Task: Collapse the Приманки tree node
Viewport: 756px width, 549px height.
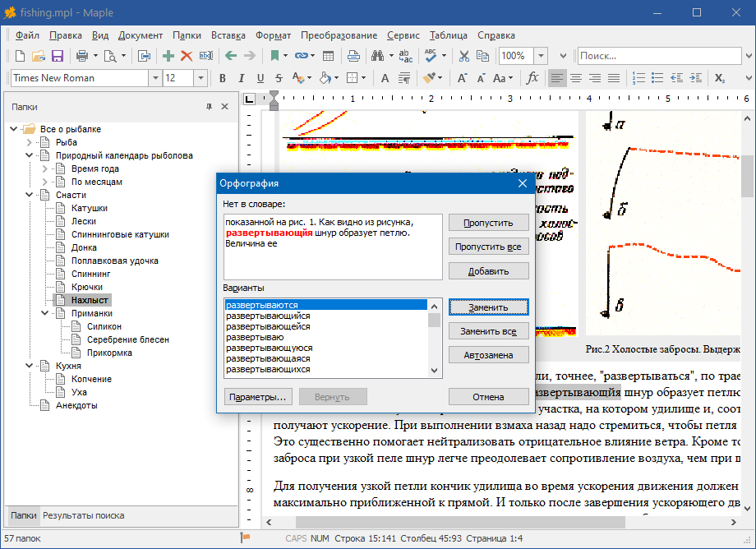Action: coord(45,313)
